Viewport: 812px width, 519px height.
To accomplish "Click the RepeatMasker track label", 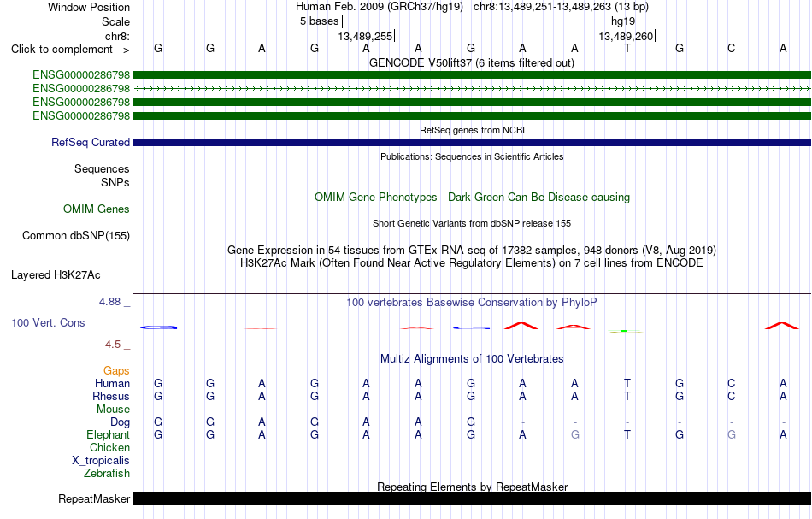I will pos(94,498).
